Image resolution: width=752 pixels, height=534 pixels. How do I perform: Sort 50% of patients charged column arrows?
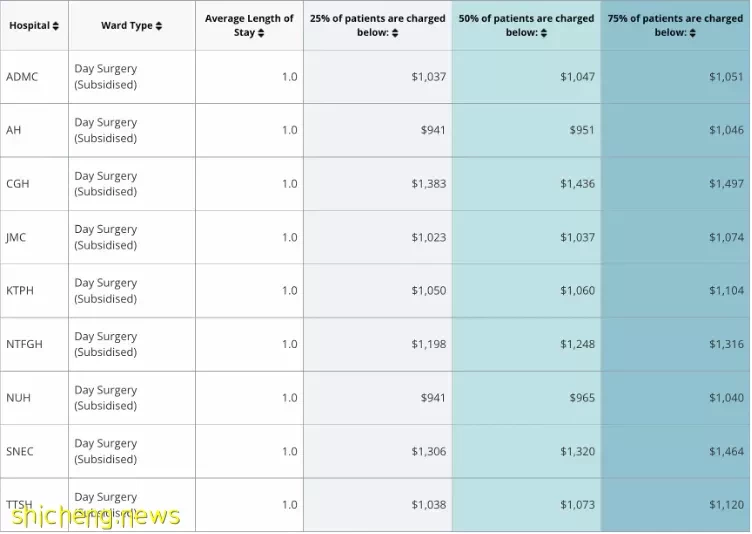click(543, 33)
